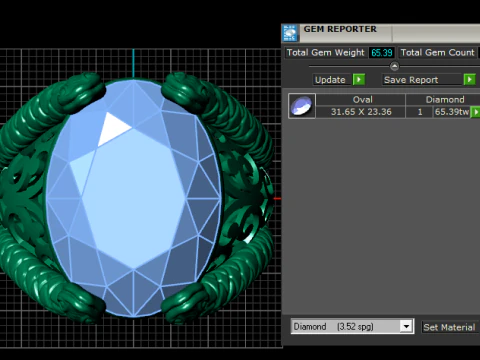Select the blue oval gemstone in the viewport
480x360 pixels.
click(133, 198)
